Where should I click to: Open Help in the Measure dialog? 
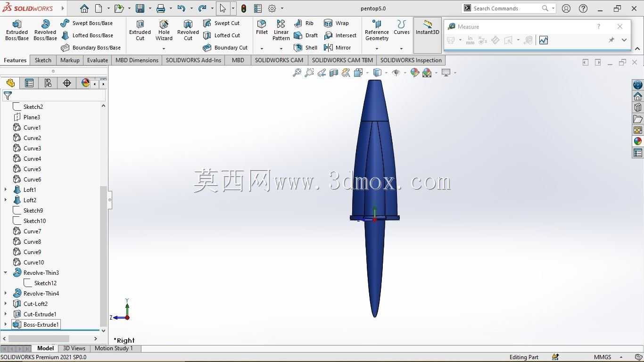599,26
